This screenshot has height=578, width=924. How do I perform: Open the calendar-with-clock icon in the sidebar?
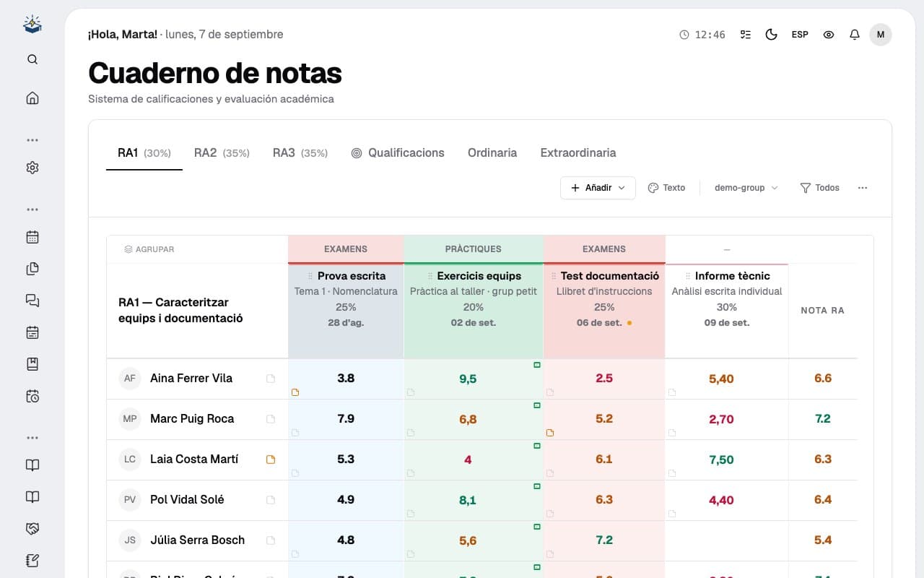click(32, 396)
